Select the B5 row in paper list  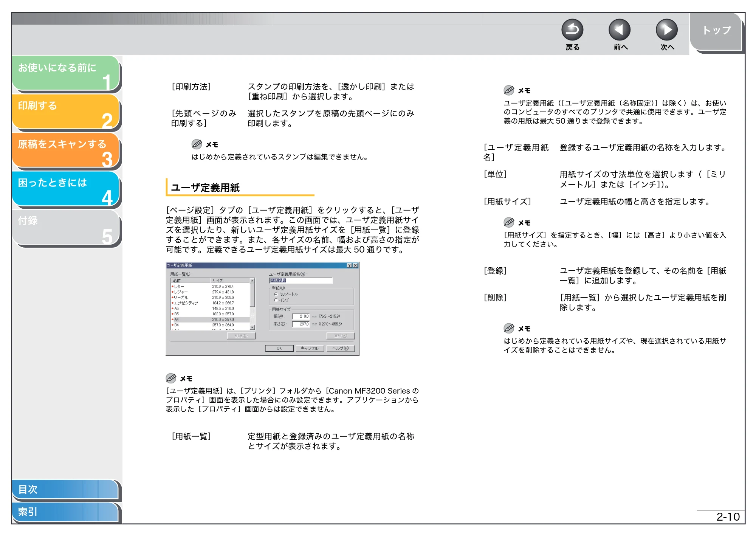pyautogui.click(x=210, y=314)
